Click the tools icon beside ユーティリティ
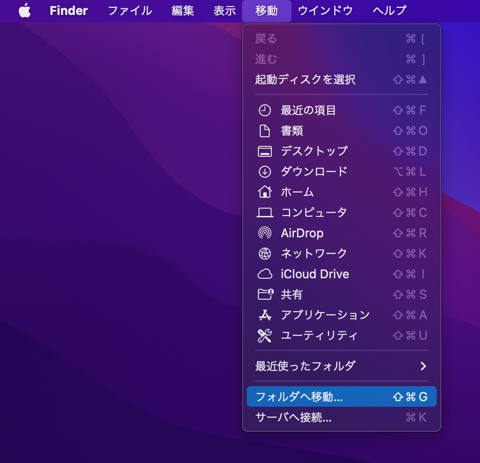The image size is (480, 463). pyautogui.click(x=265, y=336)
